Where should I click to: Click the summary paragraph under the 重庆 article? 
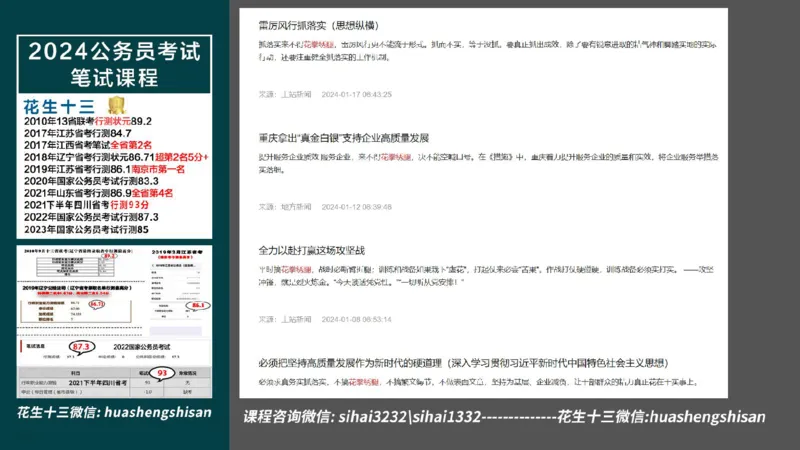click(x=488, y=163)
